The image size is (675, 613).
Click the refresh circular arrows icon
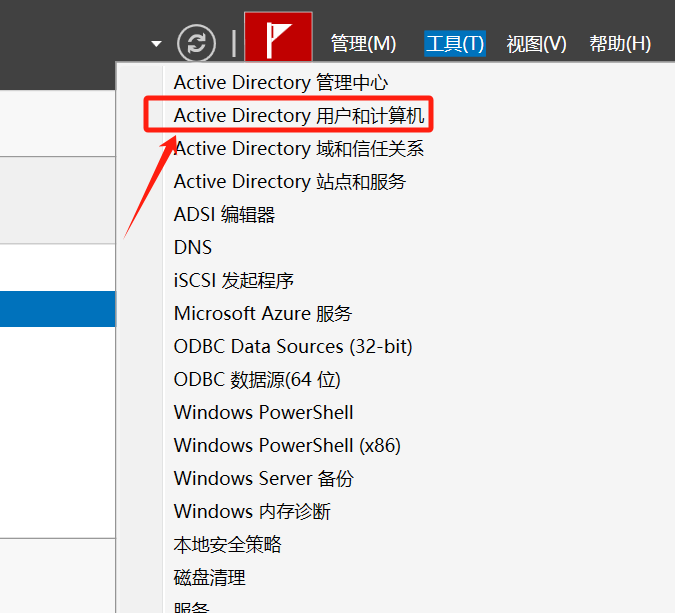(197, 43)
